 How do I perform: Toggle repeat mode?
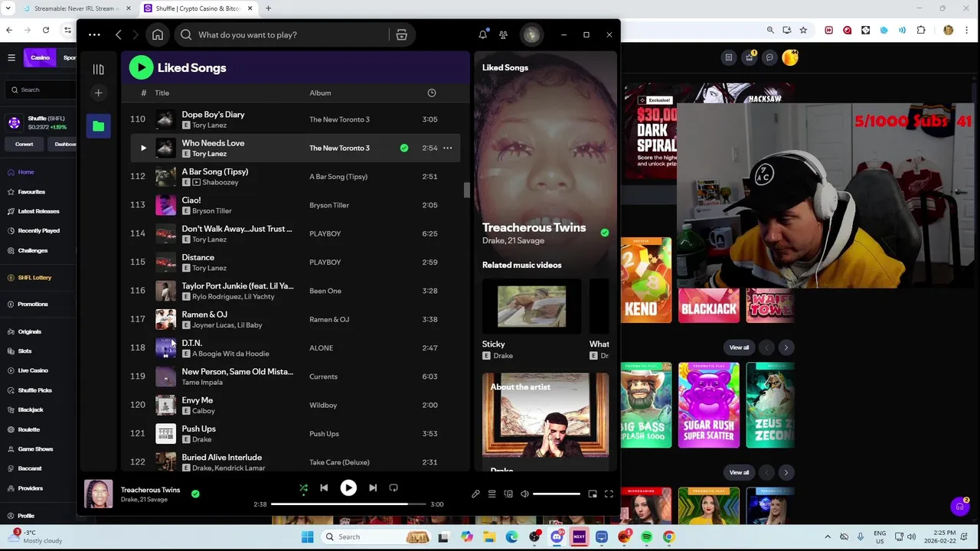[394, 487]
